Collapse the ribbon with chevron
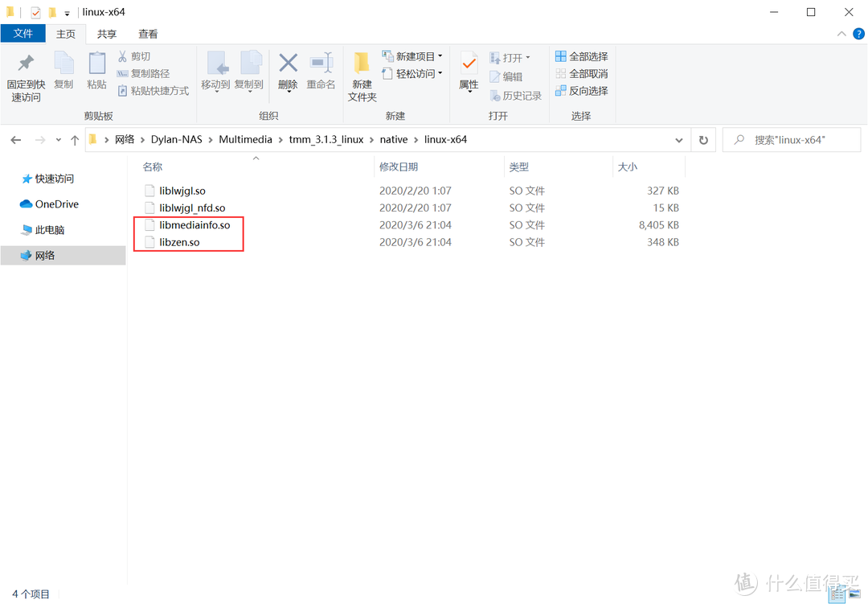Viewport: 868px width, 604px height. click(x=841, y=34)
